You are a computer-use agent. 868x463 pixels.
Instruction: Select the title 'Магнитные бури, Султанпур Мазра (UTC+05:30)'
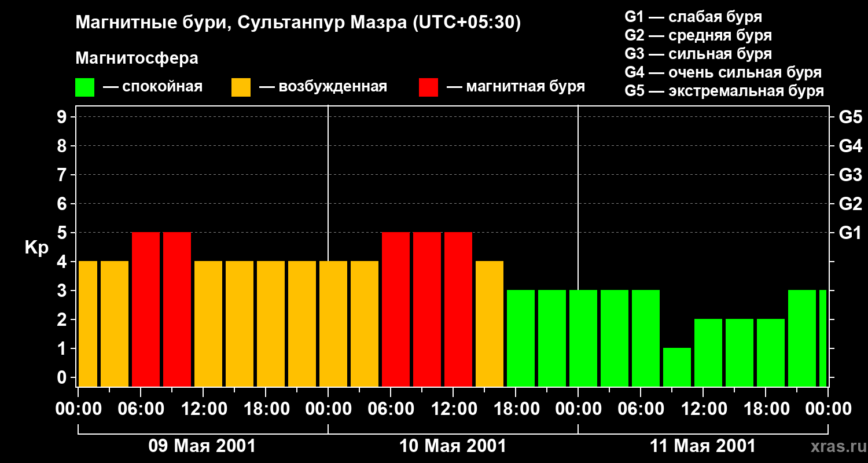pyautogui.click(x=298, y=23)
